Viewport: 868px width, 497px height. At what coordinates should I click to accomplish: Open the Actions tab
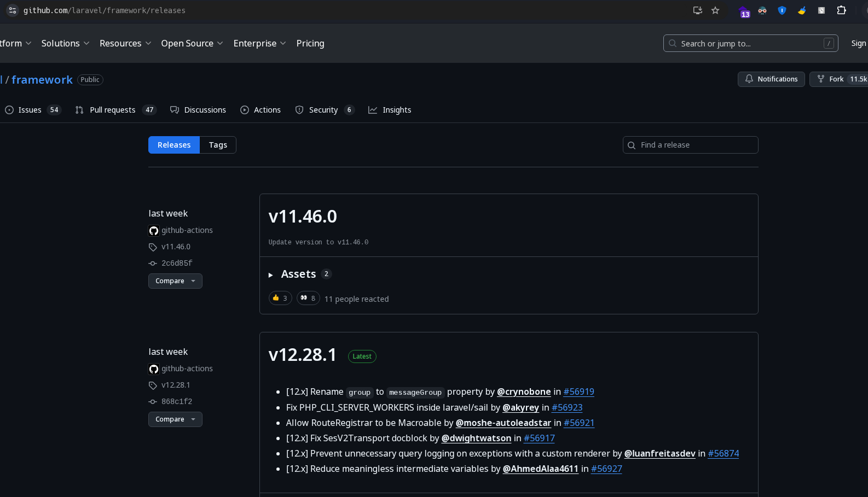pyautogui.click(x=261, y=110)
